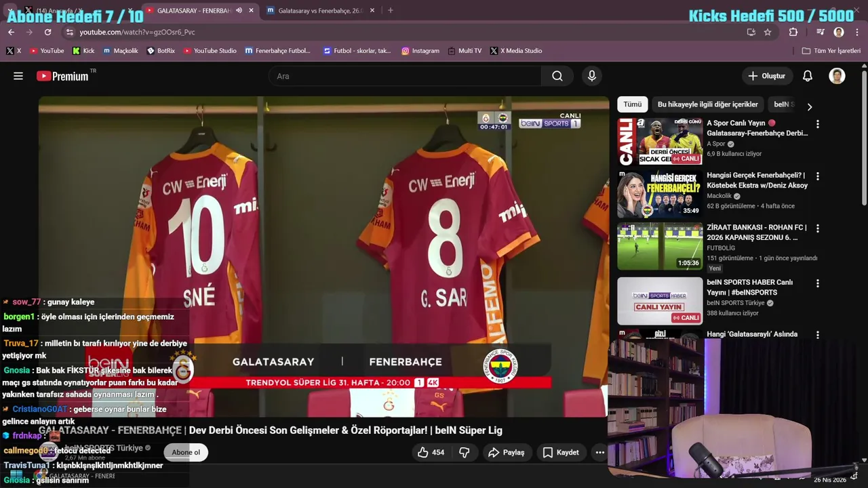868x488 pixels.
Task: Open the Kick bookmark
Action: click(x=83, y=51)
